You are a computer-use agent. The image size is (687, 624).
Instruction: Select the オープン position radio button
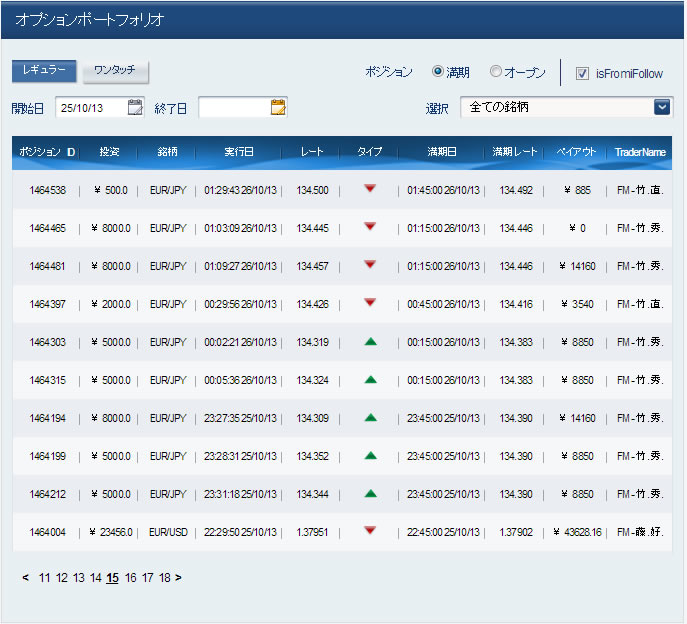click(x=496, y=71)
